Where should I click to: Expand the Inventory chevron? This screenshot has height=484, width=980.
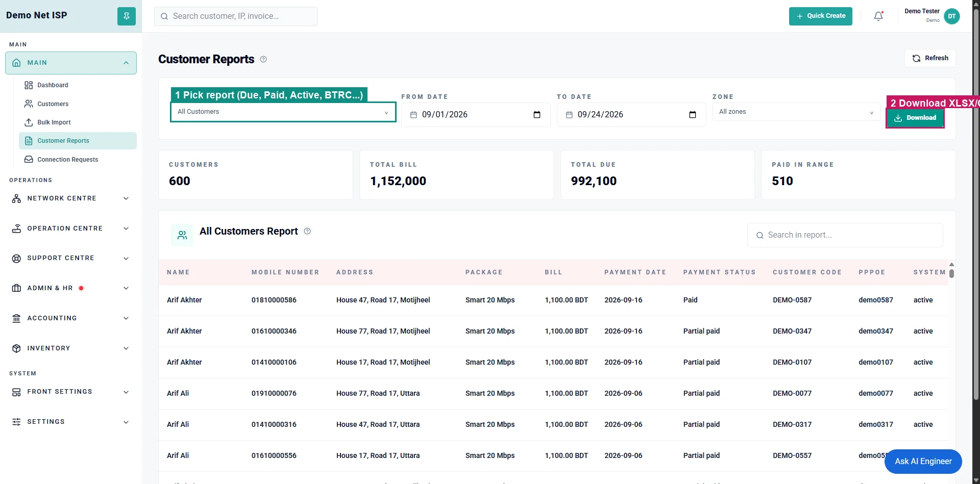(126, 348)
